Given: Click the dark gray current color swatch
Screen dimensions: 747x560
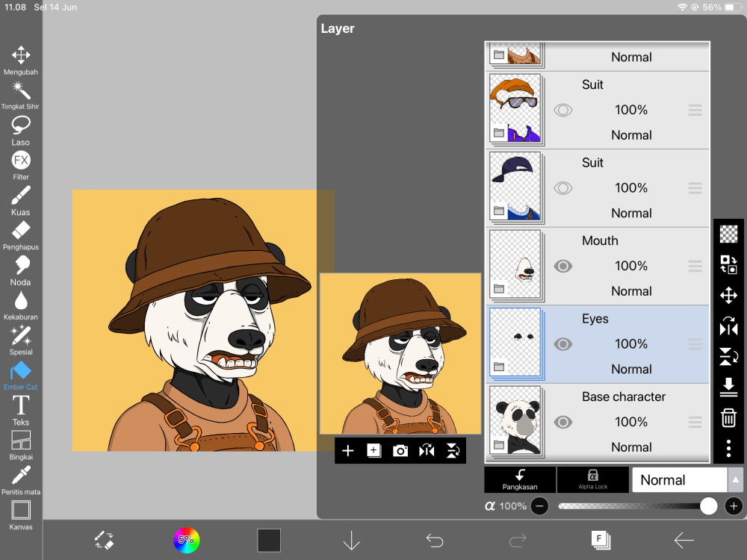Looking at the screenshot, I should coord(269,541).
